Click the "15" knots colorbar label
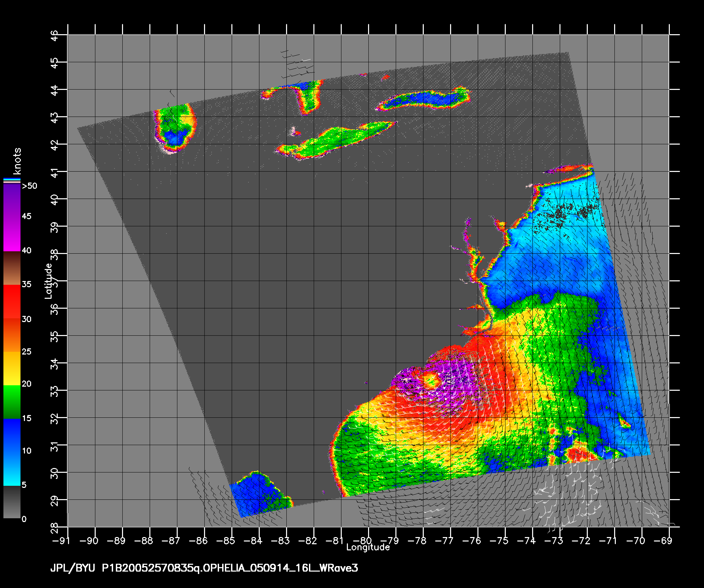 27,418
